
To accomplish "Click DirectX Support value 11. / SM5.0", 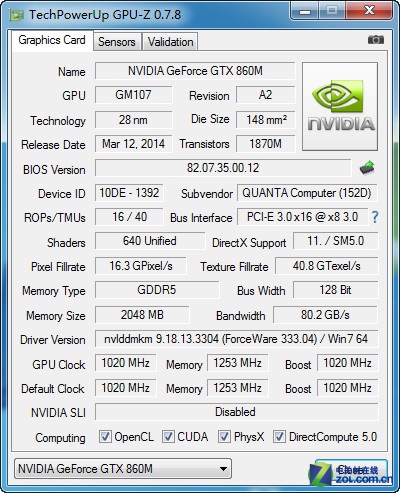I will tap(336, 241).
